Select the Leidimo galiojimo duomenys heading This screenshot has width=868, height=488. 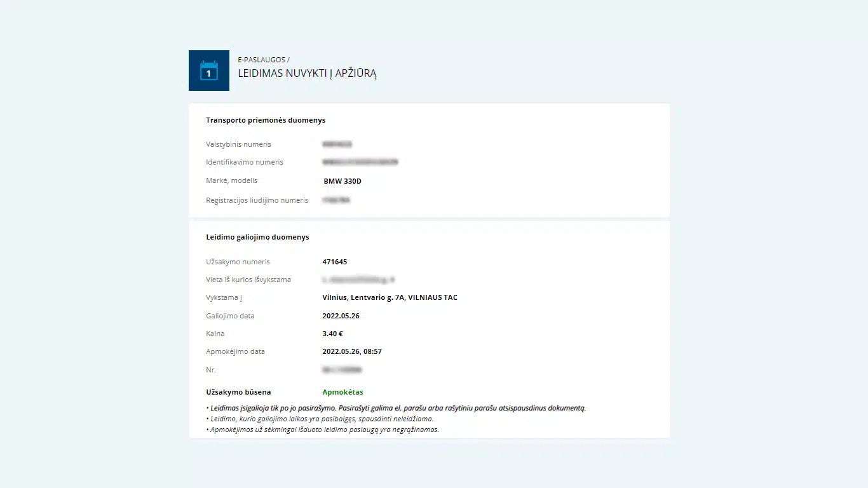tap(257, 237)
